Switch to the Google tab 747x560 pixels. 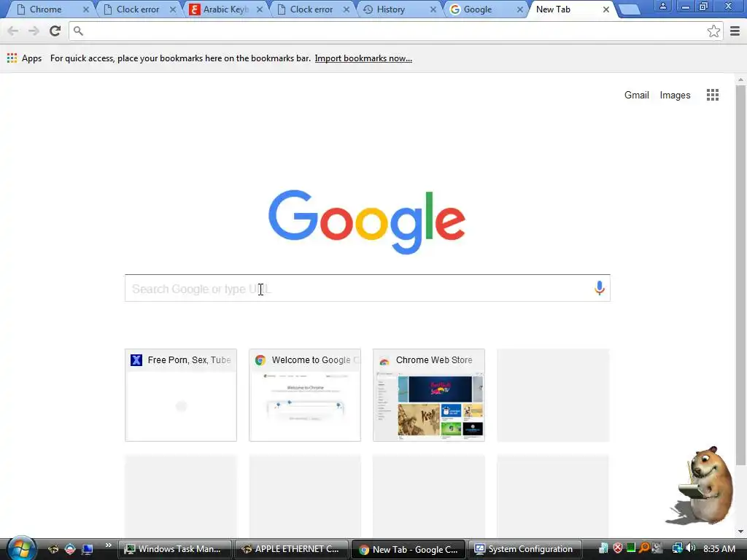tap(484, 9)
